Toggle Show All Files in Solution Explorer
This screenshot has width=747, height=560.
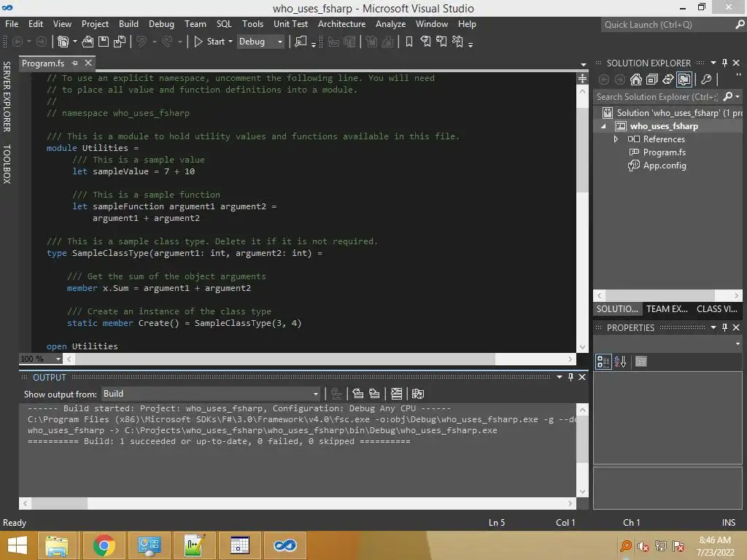(x=684, y=79)
